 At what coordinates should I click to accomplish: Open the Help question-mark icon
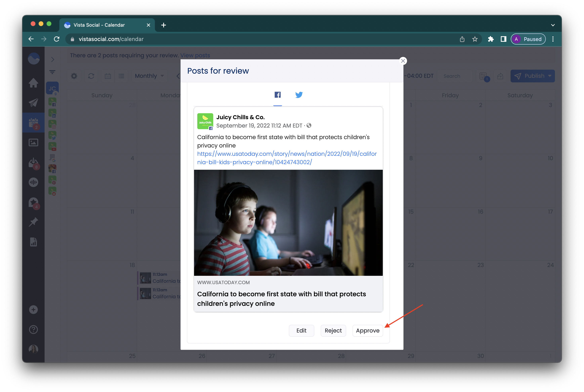point(33,330)
